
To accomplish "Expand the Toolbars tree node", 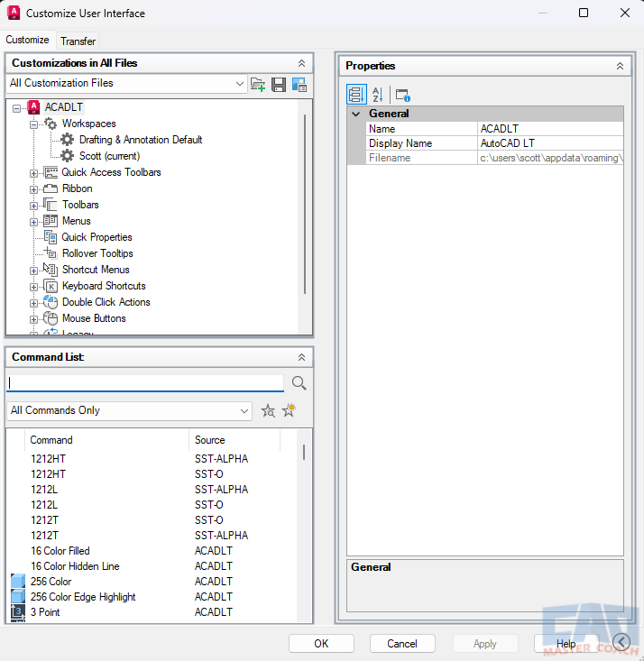I will coord(33,206).
